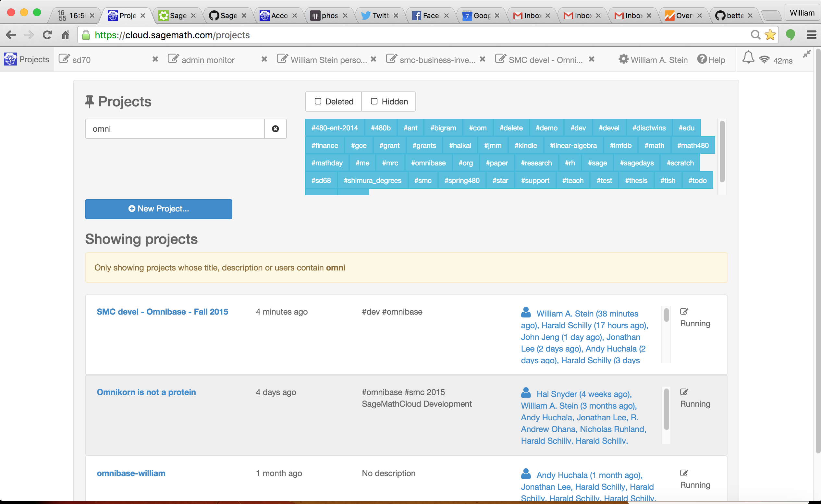Screen dimensions: 821x504
Task: Enable the Hidden projects checkbox
Action: point(374,101)
